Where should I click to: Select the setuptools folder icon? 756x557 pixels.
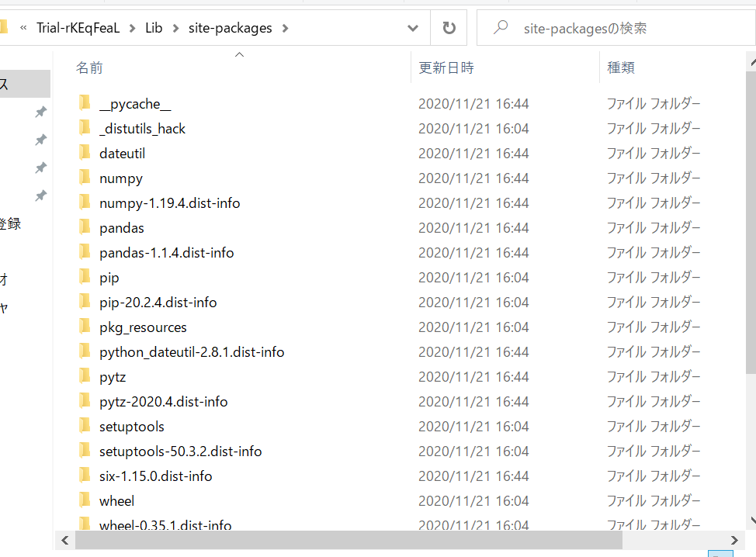point(85,425)
